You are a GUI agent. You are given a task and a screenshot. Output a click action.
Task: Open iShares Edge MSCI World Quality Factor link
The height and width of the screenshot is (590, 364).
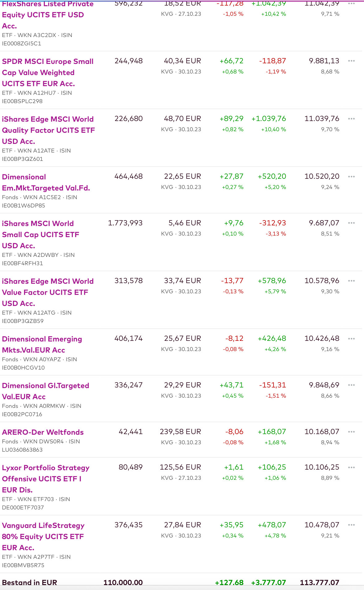pos(48,130)
